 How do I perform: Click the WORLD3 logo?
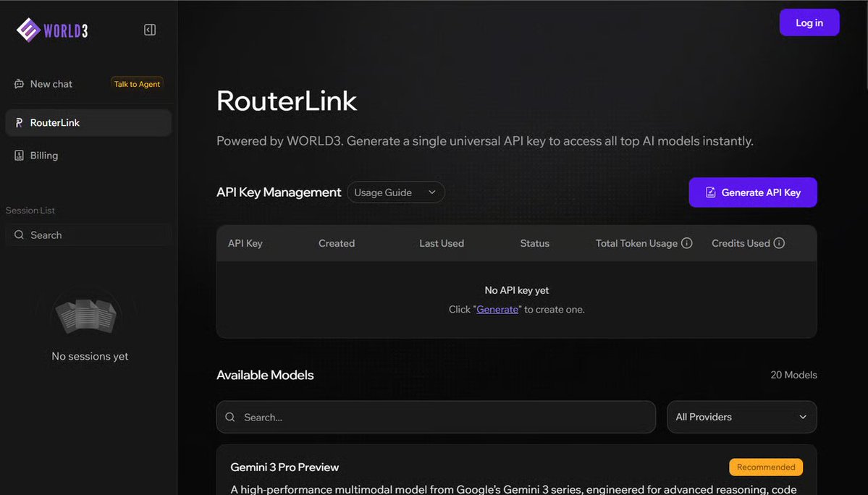pos(52,30)
